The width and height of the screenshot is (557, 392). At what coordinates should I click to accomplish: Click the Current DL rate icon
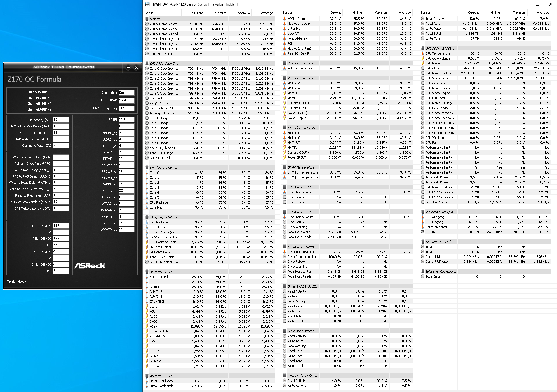coord(423,257)
